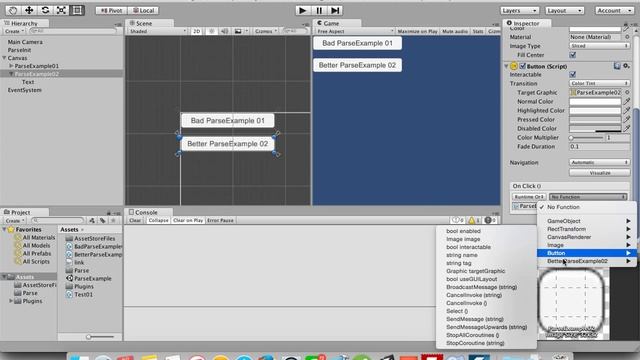Image resolution: width=640 pixels, height=360 pixels.
Task: Open Normal Color swatch
Action: point(595,101)
